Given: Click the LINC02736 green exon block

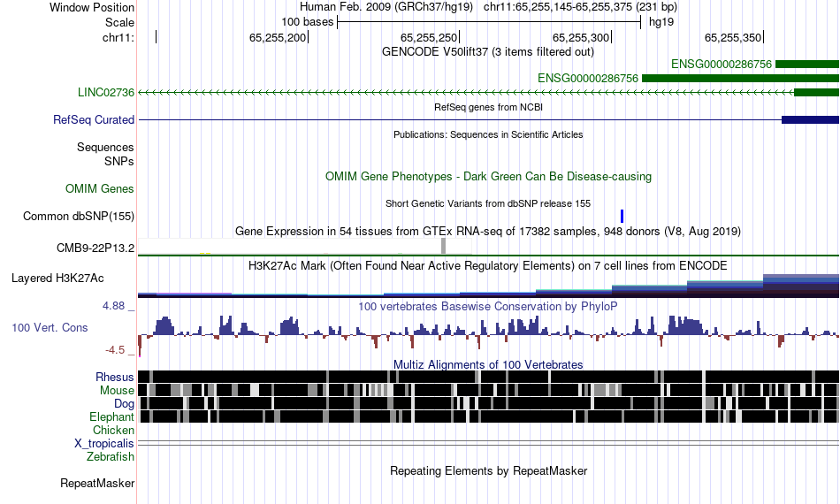Looking at the screenshot, I should pos(816,92).
